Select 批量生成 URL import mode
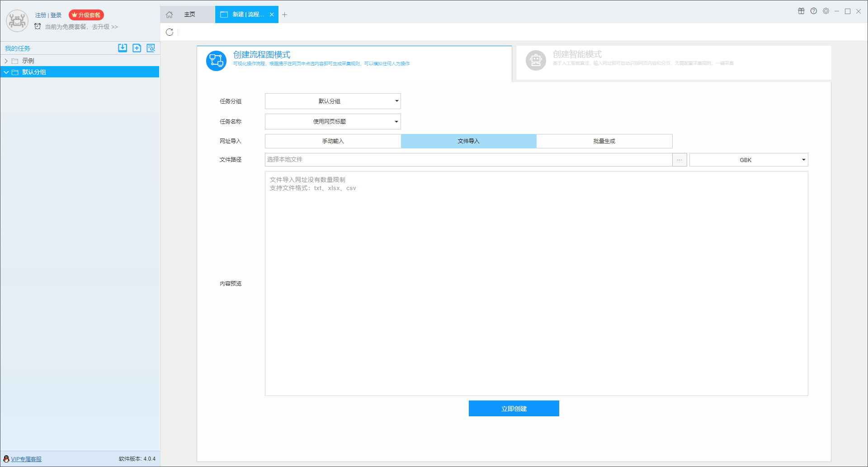This screenshot has height=467, width=868. (604, 141)
